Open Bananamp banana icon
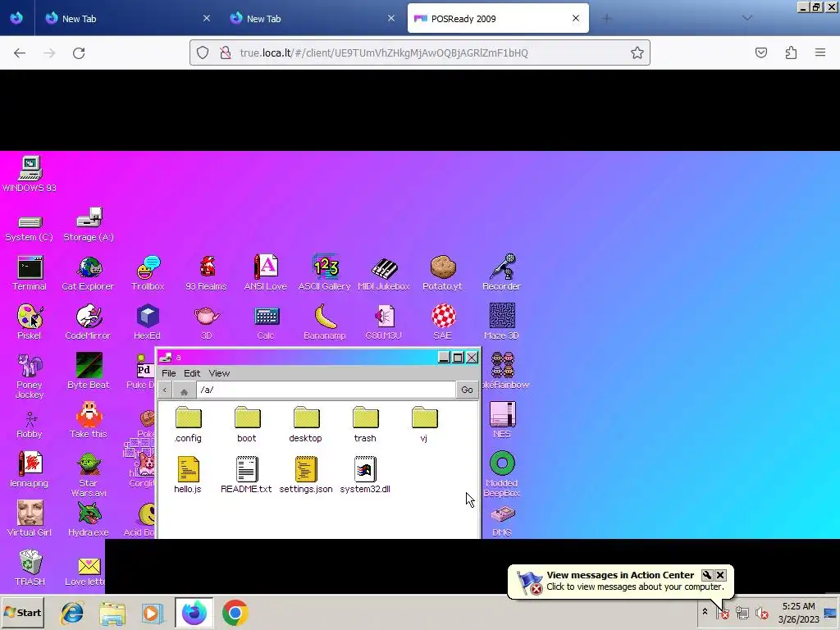Image resolution: width=840 pixels, height=630 pixels. pyautogui.click(x=325, y=322)
